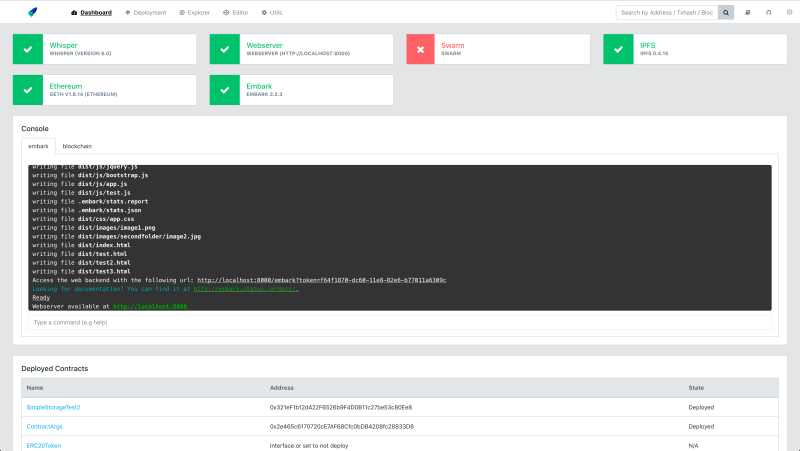Viewport: 800px width, 451px height.
Task: Click the Deployed state for ContractArgs
Action: click(x=701, y=427)
